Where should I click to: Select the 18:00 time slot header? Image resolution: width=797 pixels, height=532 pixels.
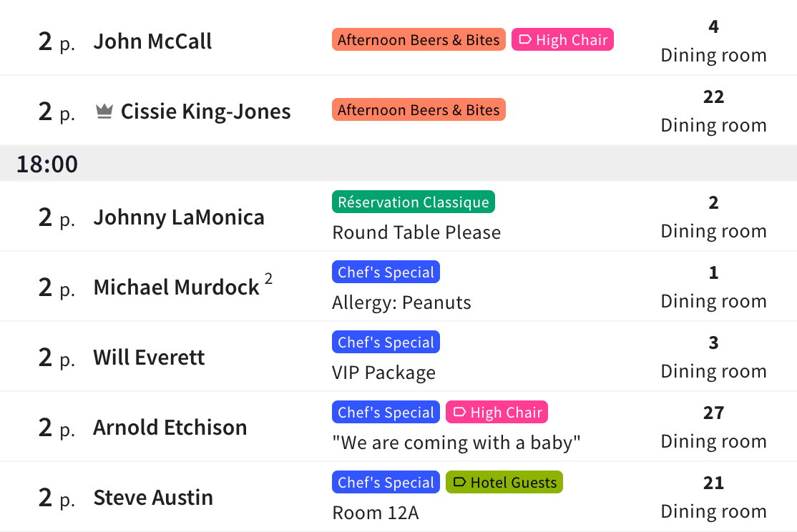click(x=47, y=164)
